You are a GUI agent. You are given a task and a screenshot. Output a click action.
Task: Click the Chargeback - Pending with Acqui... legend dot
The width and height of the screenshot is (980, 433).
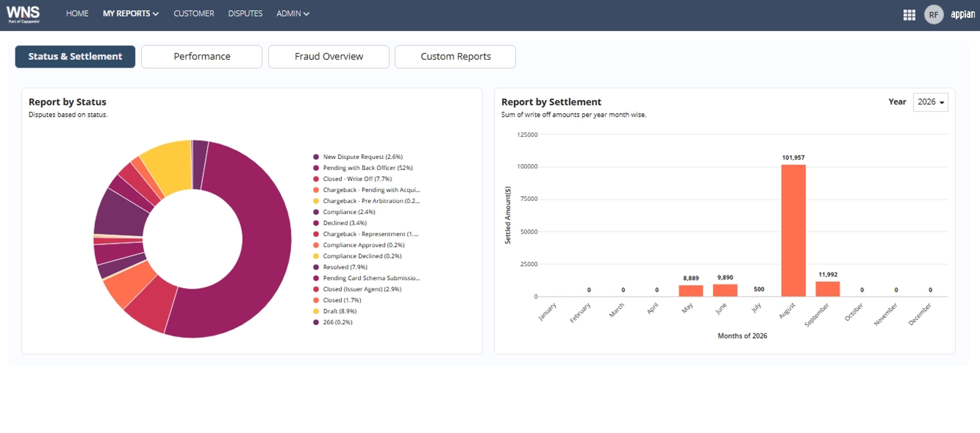316,190
